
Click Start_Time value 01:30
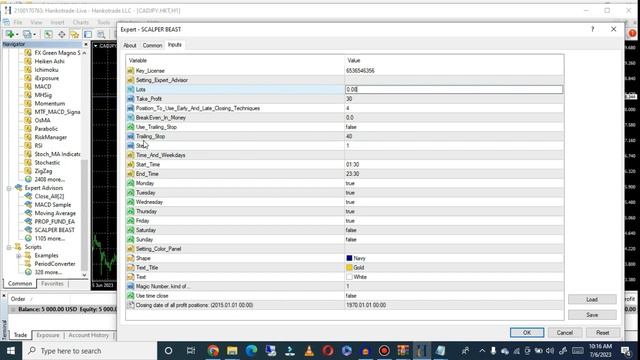453,164
